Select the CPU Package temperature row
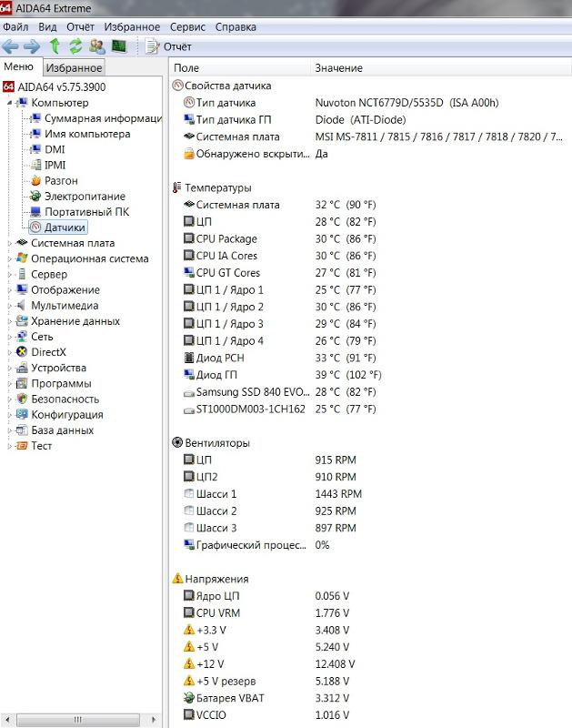Screen dimensions: 572x728 tap(280, 238)
